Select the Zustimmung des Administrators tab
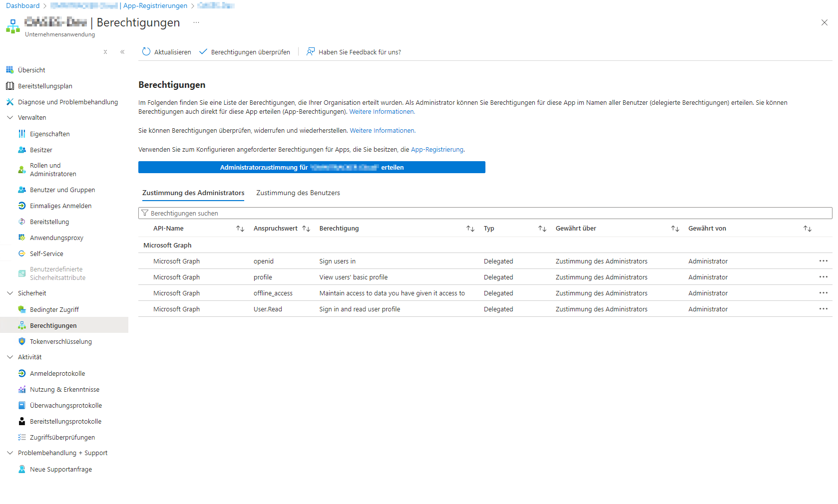The height and width of the screenshot is (504, 838). pos(193,193)
